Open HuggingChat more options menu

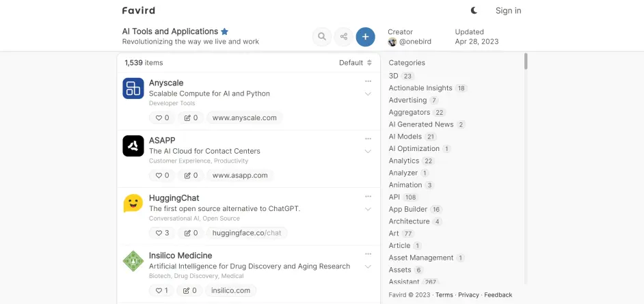[368, 197]
